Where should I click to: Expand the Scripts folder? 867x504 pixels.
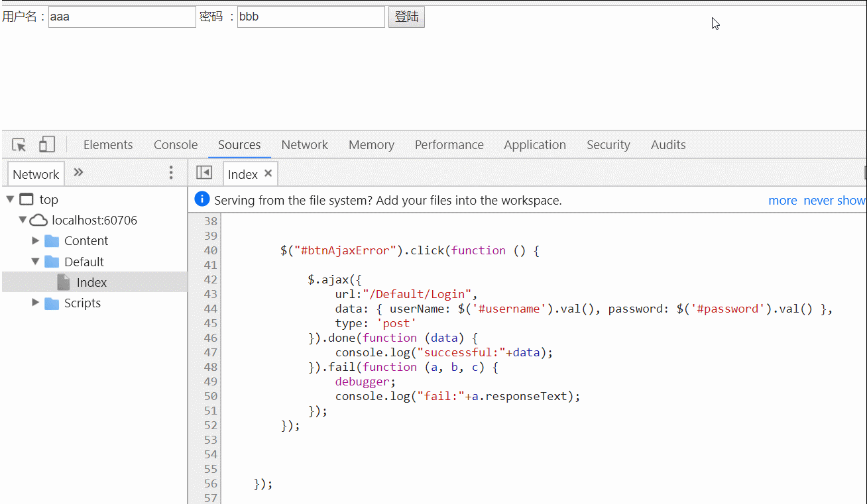pyautogui.click(x=36, y=303)
